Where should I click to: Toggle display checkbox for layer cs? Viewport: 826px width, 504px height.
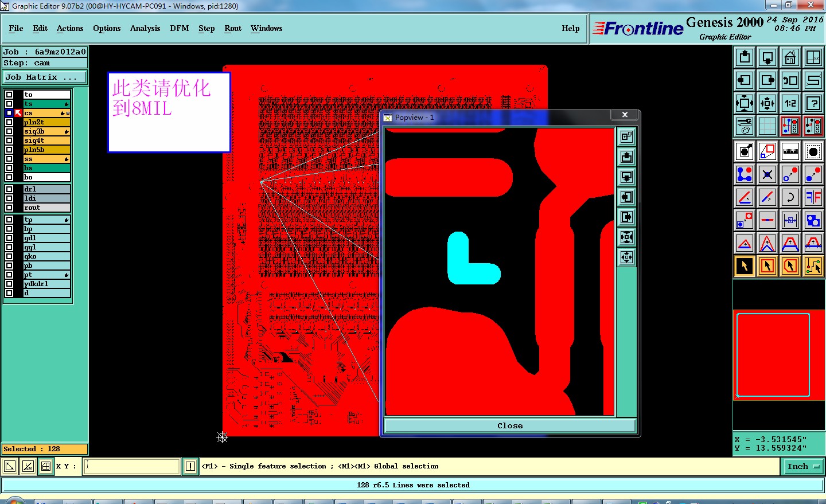click(9, 113)
